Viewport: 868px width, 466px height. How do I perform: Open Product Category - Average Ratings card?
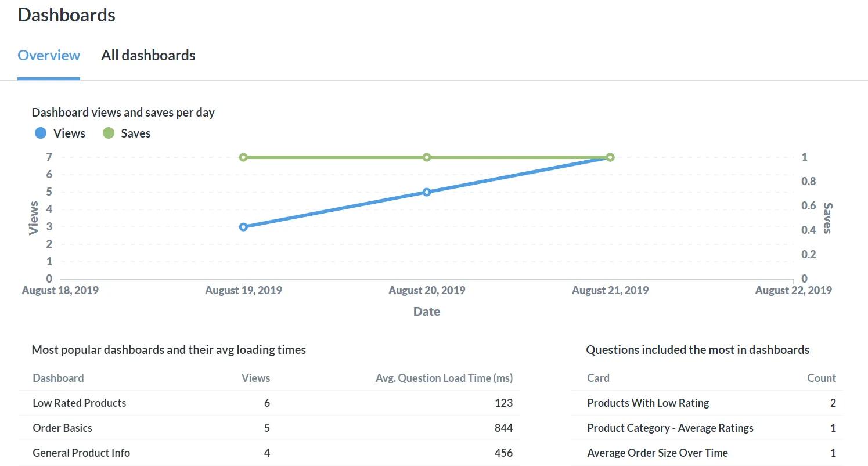click(670, 428)
